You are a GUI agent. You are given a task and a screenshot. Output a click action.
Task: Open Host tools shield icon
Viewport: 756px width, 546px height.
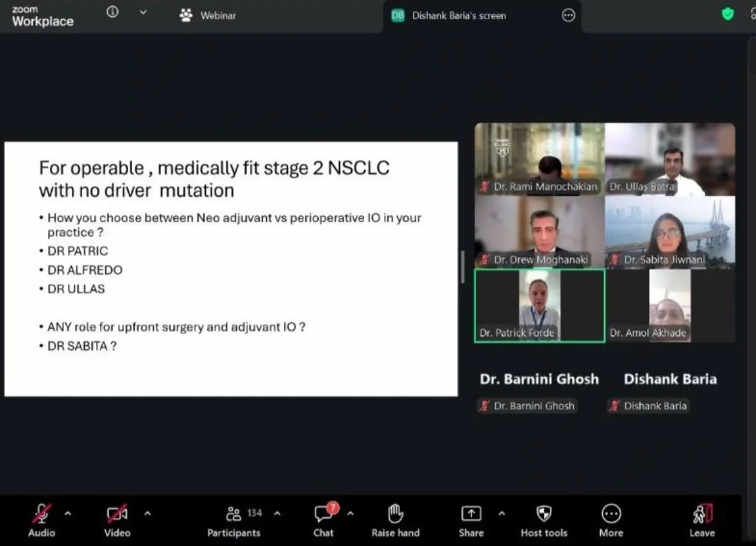click(544, 514)
